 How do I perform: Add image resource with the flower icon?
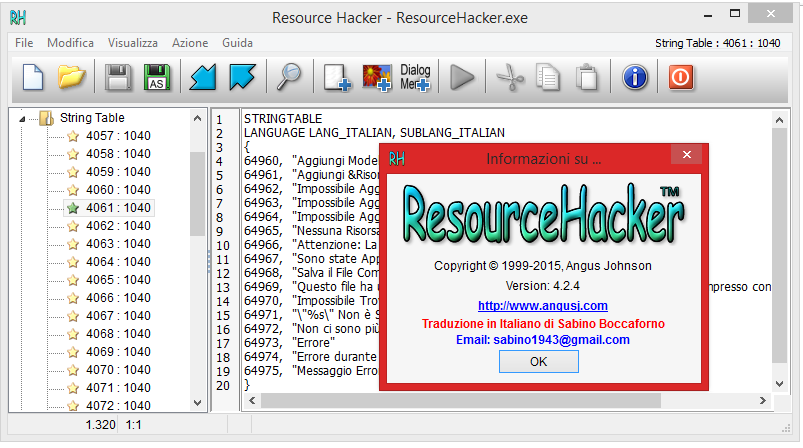[x=377, y=78]
